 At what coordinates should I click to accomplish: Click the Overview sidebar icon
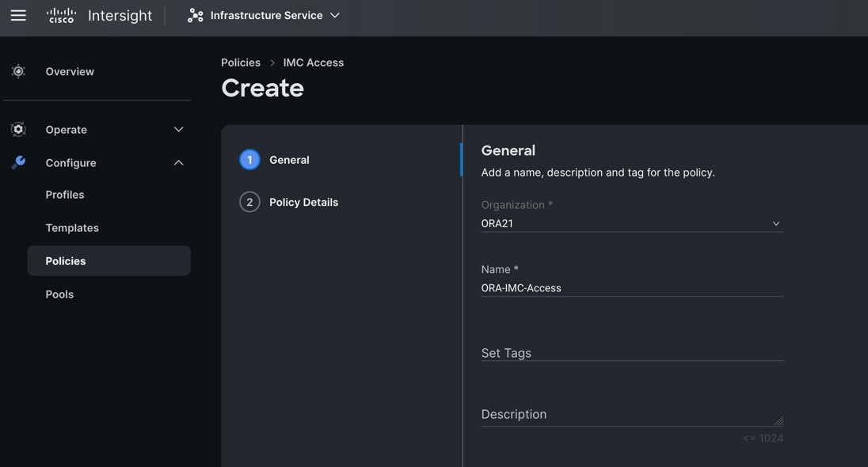click(x=18, y=71)
